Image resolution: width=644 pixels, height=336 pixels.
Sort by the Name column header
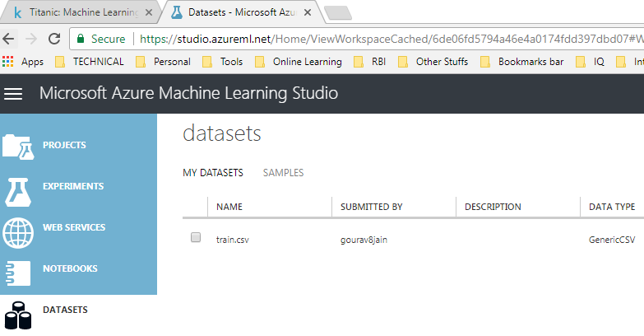(229, 207)
